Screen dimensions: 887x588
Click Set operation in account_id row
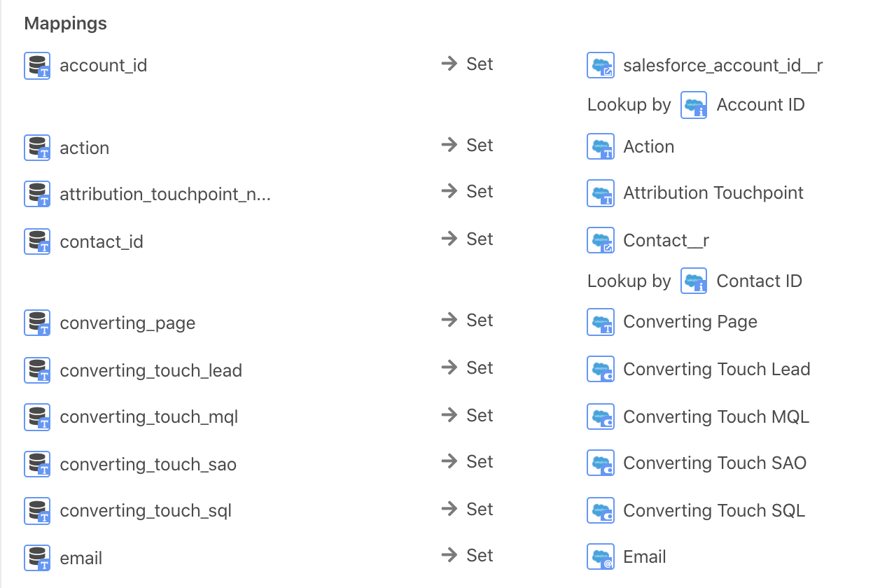click(468, 64)
